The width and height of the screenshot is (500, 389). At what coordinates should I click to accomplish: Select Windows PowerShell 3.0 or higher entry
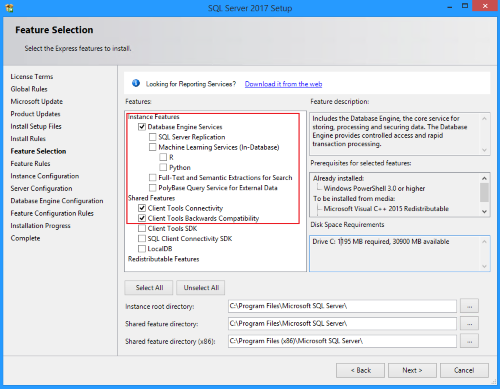pyautogui.click(x=374, y=188)
